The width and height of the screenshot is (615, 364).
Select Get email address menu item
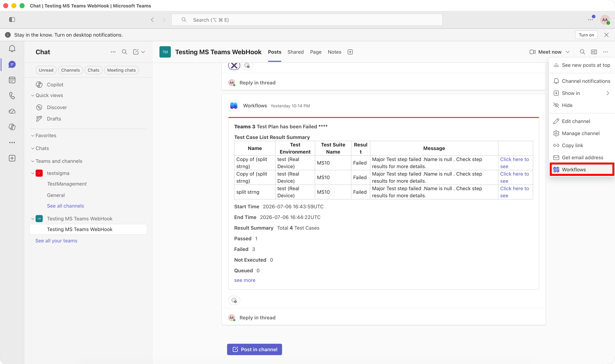(581, 157)
